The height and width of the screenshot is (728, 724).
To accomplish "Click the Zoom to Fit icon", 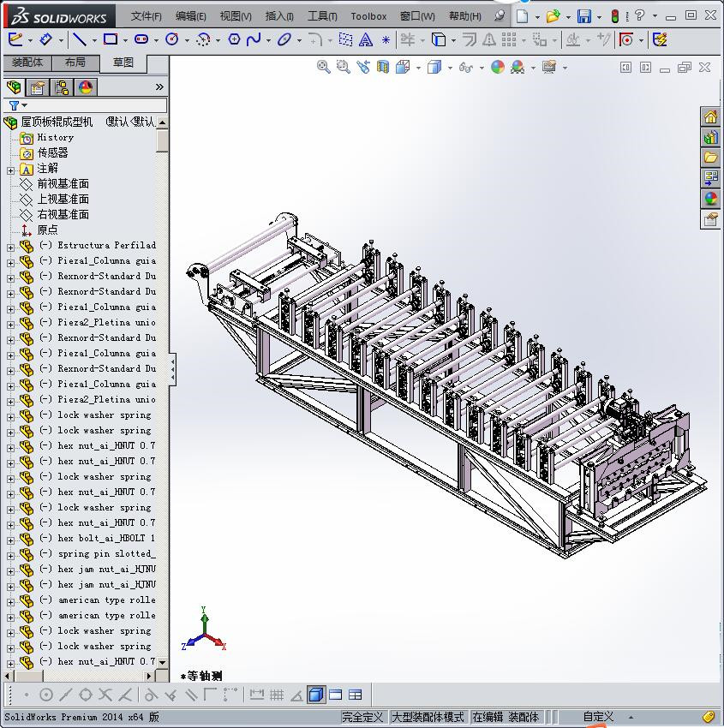I will (x=324, y=67).
